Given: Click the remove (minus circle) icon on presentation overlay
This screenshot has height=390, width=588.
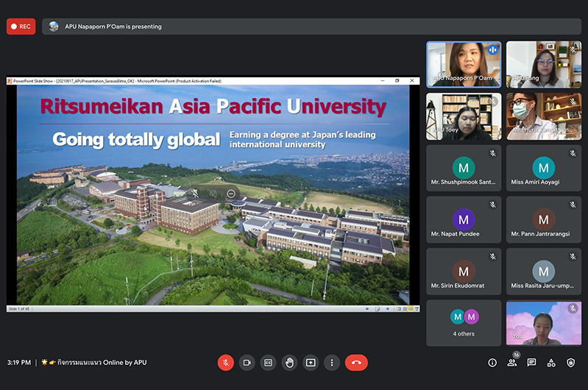Looking at the screenshot, I should 231,194.
